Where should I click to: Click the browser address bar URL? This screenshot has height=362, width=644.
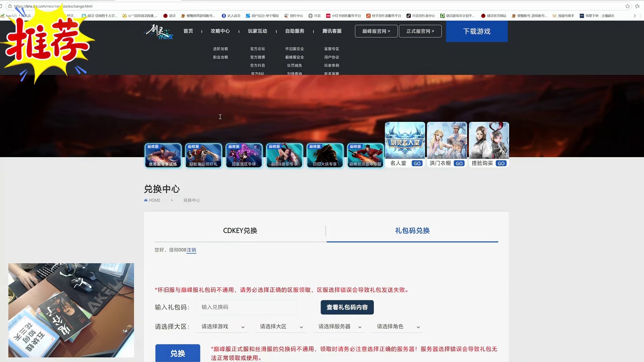53,6
